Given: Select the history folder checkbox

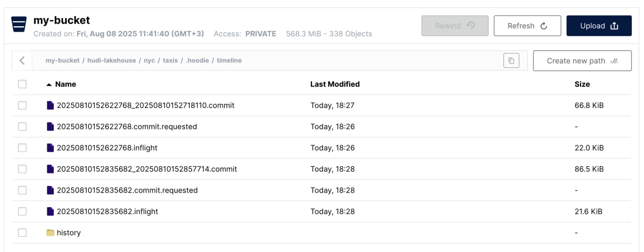Looking at the screenshot, I should click(x=22, y=232).
